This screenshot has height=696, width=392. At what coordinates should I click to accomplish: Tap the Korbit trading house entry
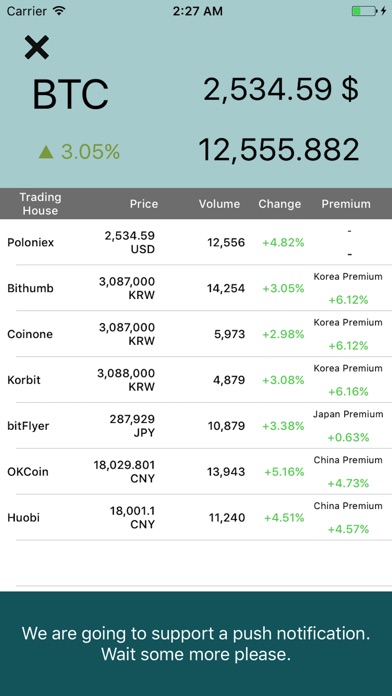[196, 380]
